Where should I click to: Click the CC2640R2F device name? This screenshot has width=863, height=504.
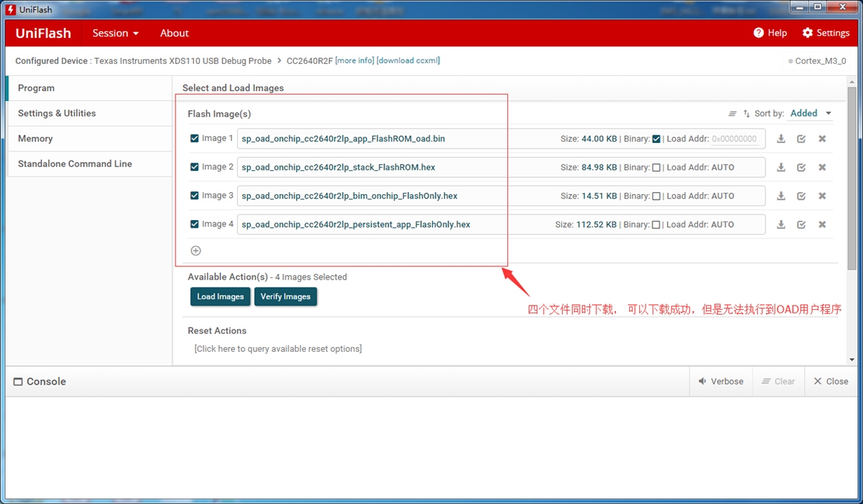(x=309, y=61)
